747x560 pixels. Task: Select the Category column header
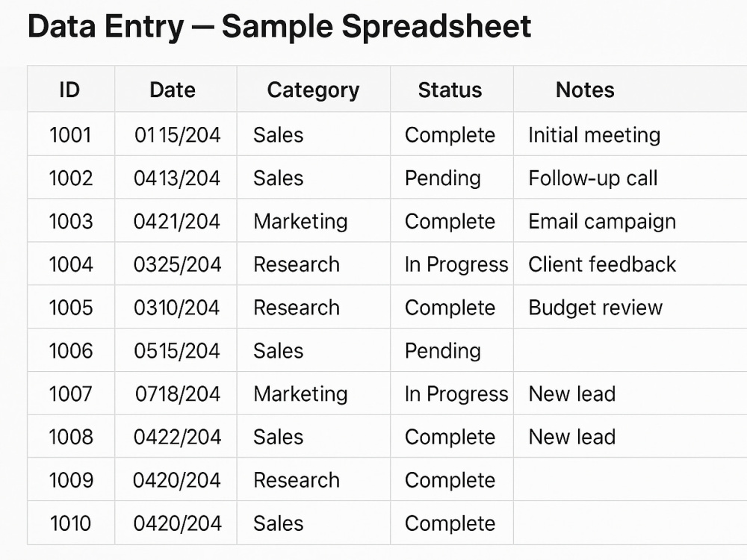(313, 90)
